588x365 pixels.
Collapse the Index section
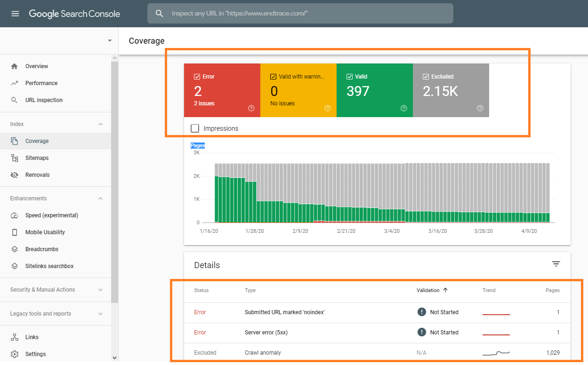point(100,124)
